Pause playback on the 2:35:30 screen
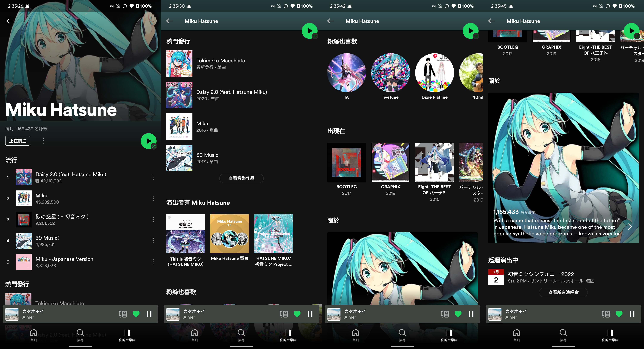Screen dimensions: 644x349 click(310, 314)
